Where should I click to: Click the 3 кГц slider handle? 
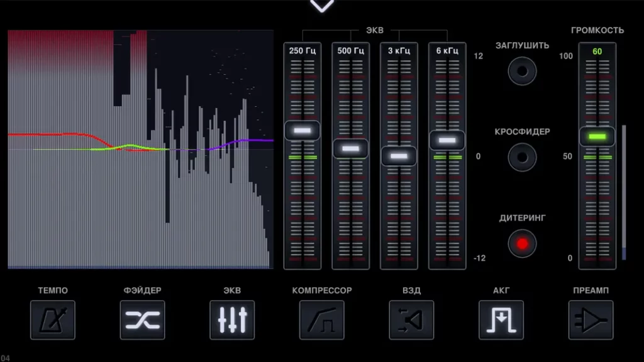pos(399,156)
